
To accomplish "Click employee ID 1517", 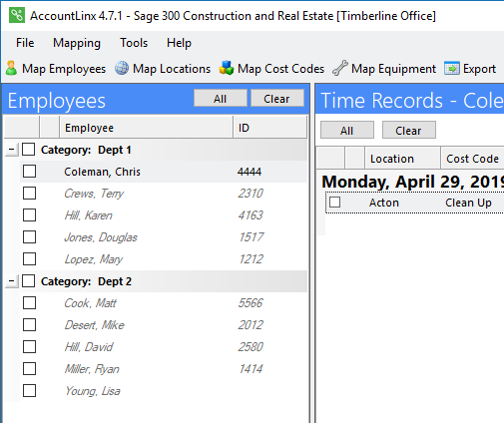I will pyautogui.click(x=252, y=237).
